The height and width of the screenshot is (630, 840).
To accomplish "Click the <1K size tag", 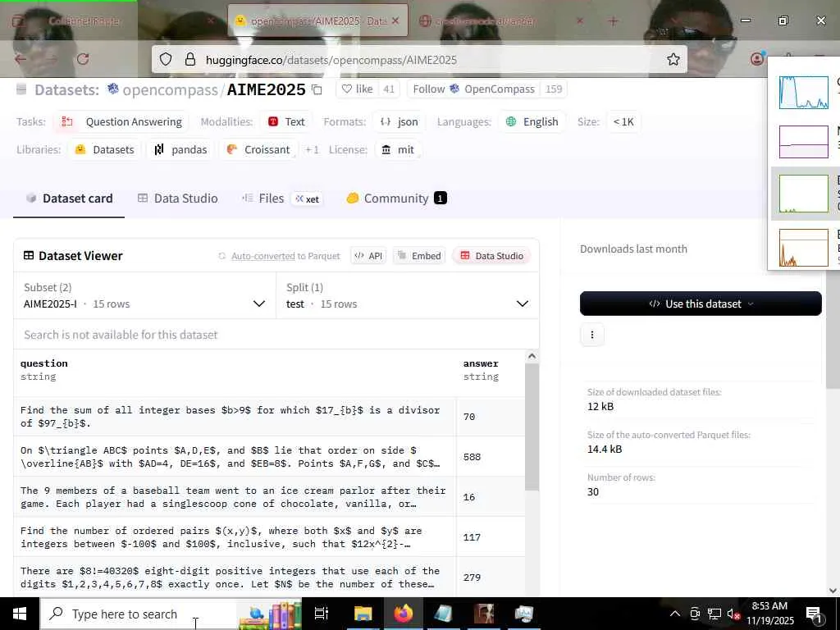I will [623, 121].
